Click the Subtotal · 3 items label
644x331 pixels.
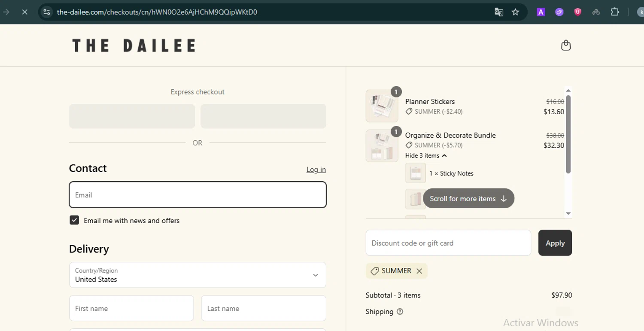click(x=393, y=295)
